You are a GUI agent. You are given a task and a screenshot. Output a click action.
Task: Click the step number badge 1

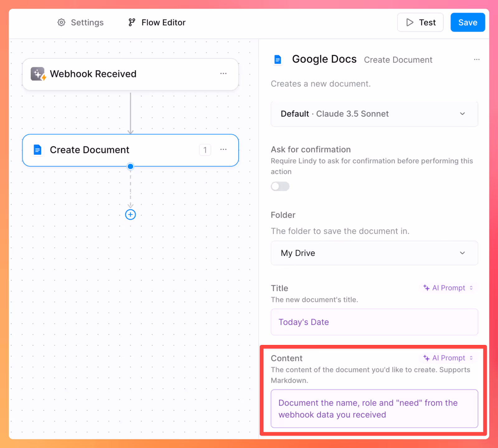pos(205,150)
